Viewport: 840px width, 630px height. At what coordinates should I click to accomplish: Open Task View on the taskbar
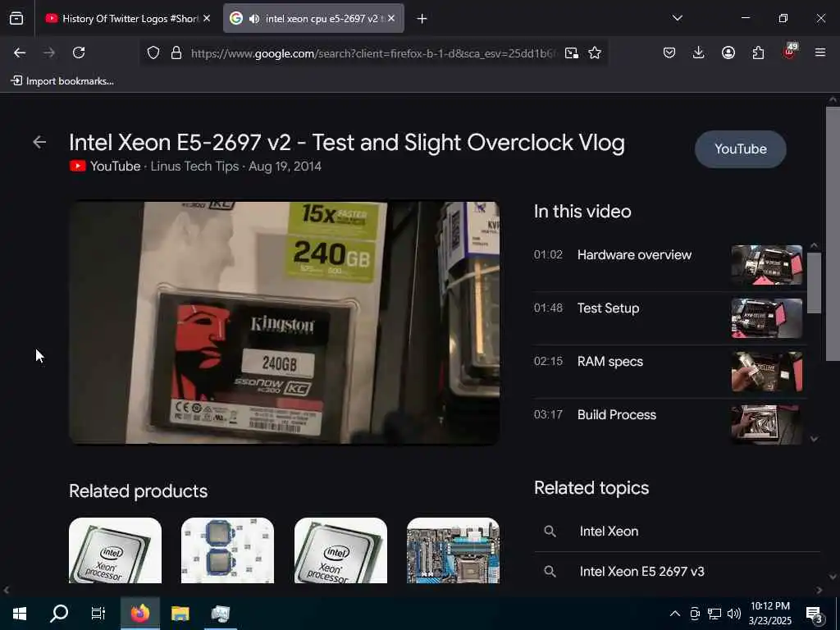click(x=98, y=613)
